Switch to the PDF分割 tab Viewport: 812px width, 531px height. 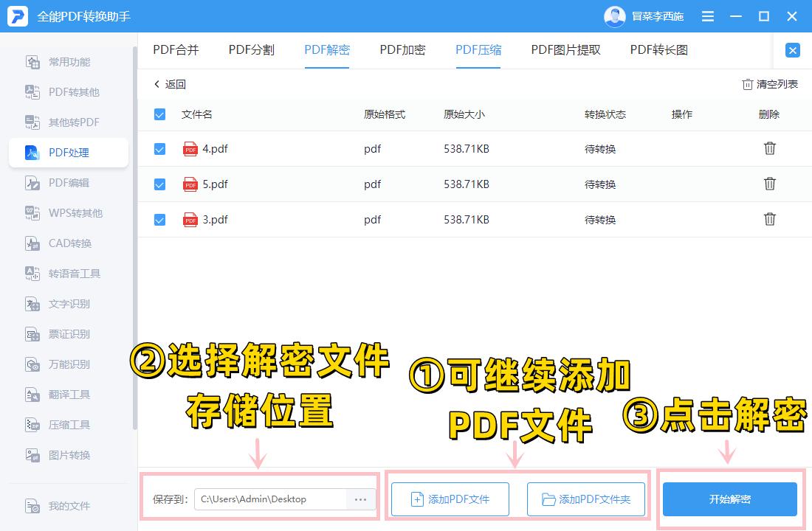tap(252, 49)
